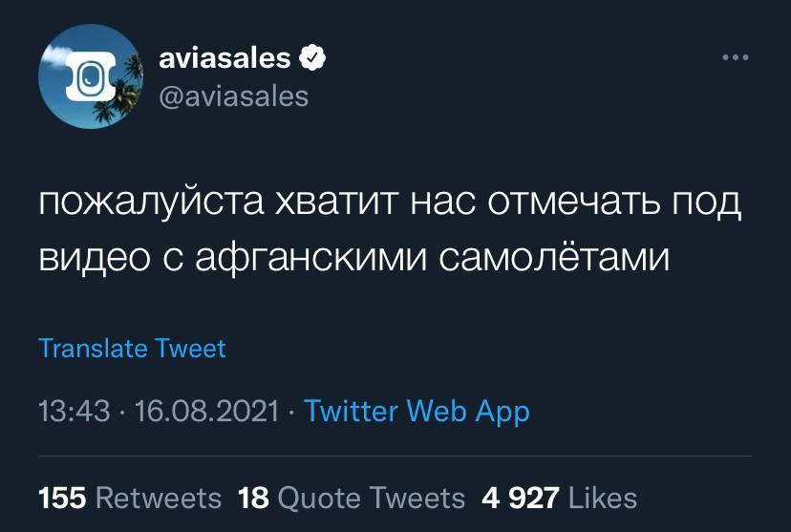The height and width of the screenshot is (532, 791).
Task: Click Translate Tweet
Action: (132, 348)
